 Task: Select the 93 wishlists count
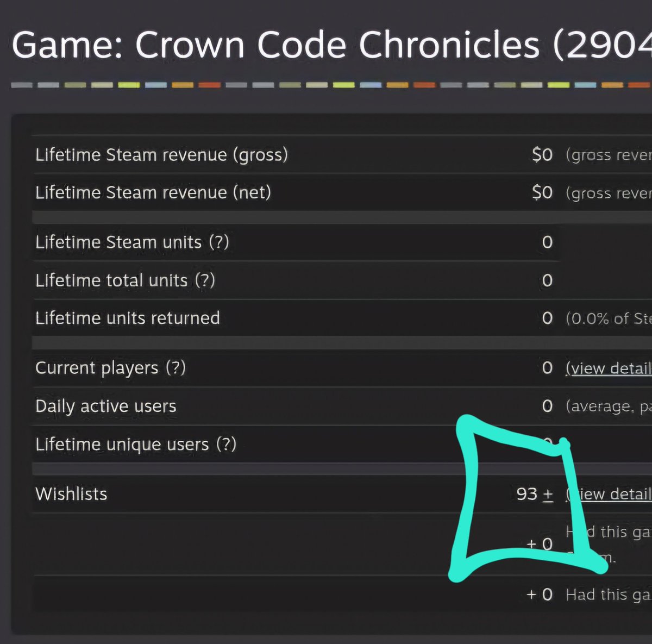click(x=526, y=494)
